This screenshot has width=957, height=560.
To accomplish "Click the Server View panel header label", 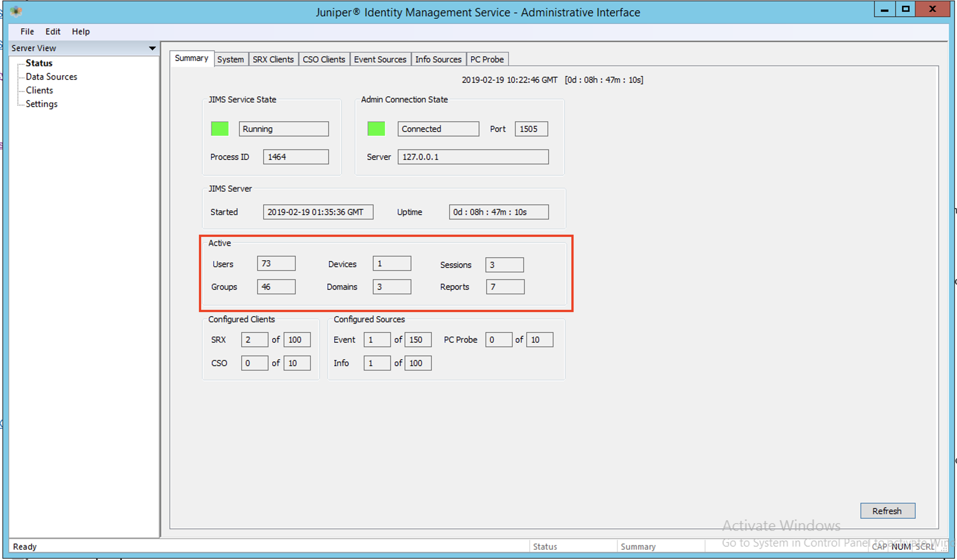I will pyautogui.click(x=34, y=48).
